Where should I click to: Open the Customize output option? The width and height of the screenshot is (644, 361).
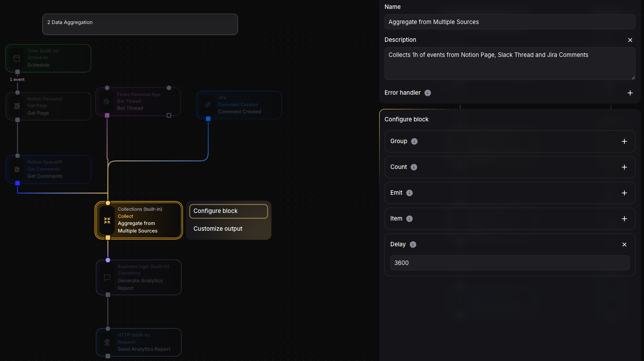(x=218, y=229)
